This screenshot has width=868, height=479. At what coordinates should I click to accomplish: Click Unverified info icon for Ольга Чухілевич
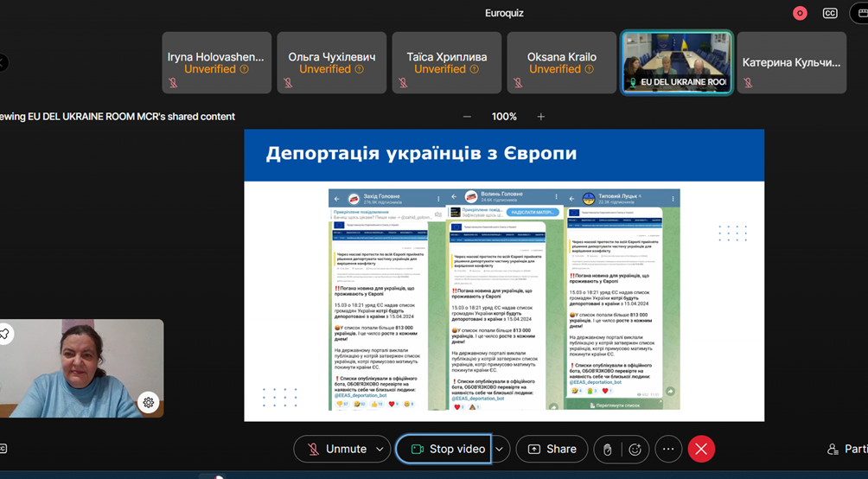(x=360, y=69)
